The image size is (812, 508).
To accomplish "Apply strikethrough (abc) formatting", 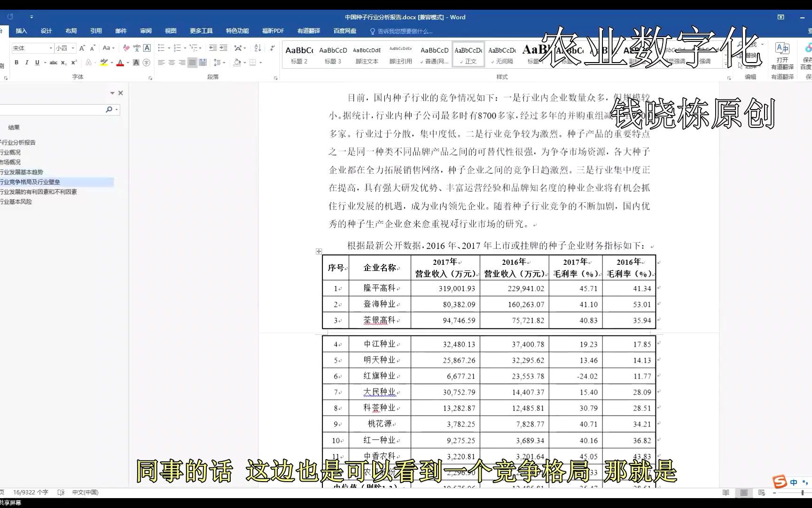I will [x=54, y=63].
